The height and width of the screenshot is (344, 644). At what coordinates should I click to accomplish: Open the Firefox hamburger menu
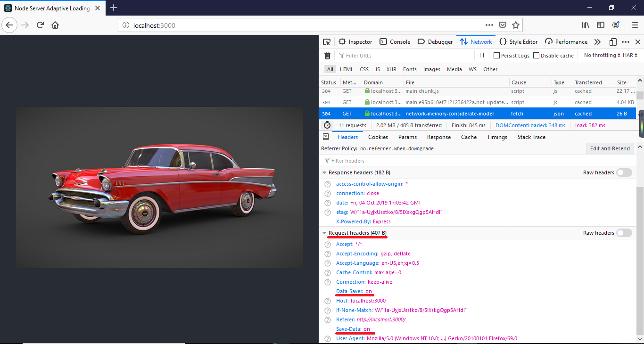pos(635,25)
